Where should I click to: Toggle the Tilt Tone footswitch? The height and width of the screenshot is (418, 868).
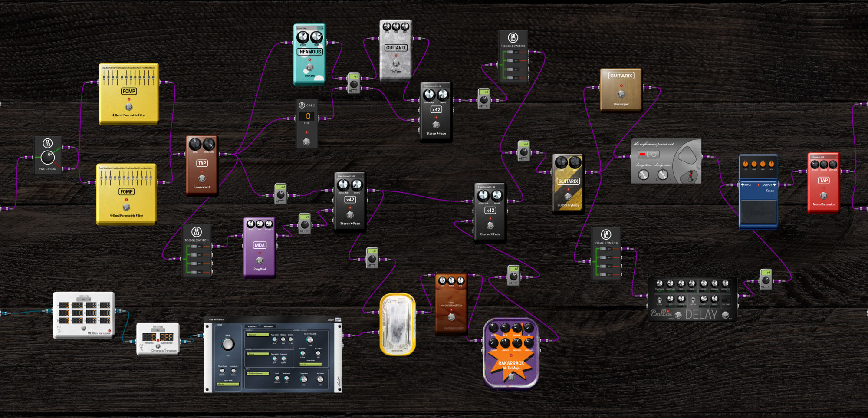[396, 63]
